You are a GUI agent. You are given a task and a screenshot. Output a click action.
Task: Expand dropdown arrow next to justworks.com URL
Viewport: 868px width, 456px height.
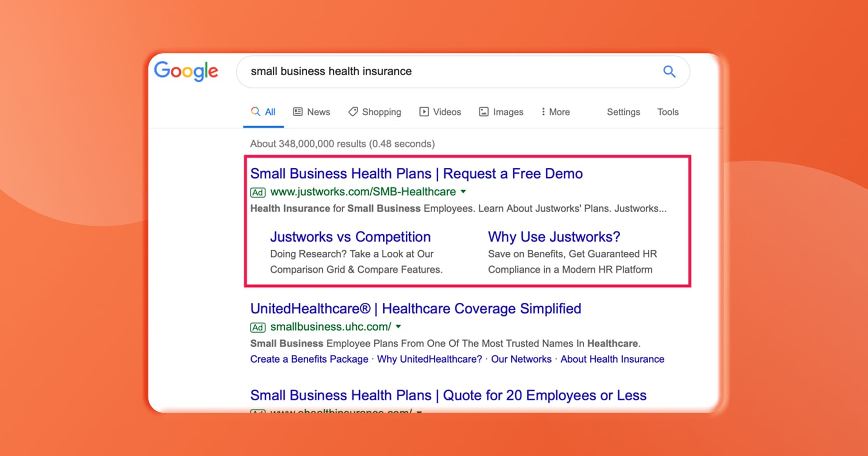tap(463, 192)
